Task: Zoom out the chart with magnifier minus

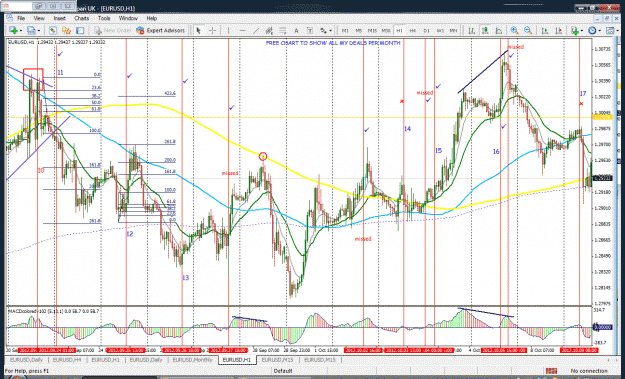Action: tap(528, 30)
